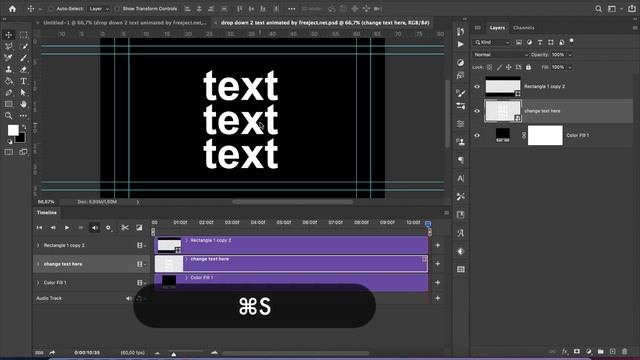This screenshot has height=360, width=640.
Task: Toggle timeline audio playback speaker button
Action: click(95, 228)
